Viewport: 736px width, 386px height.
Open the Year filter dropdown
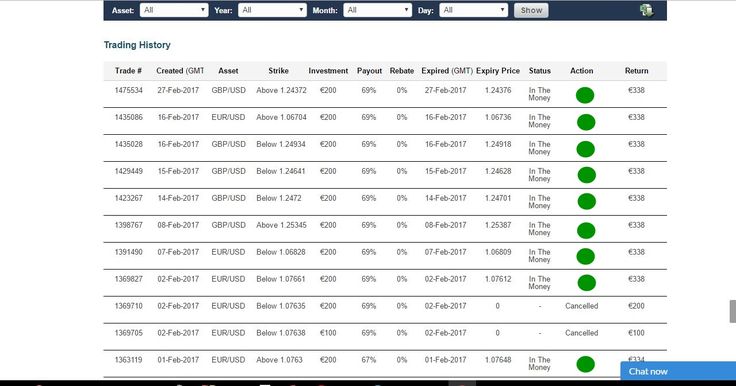point(272,10)
